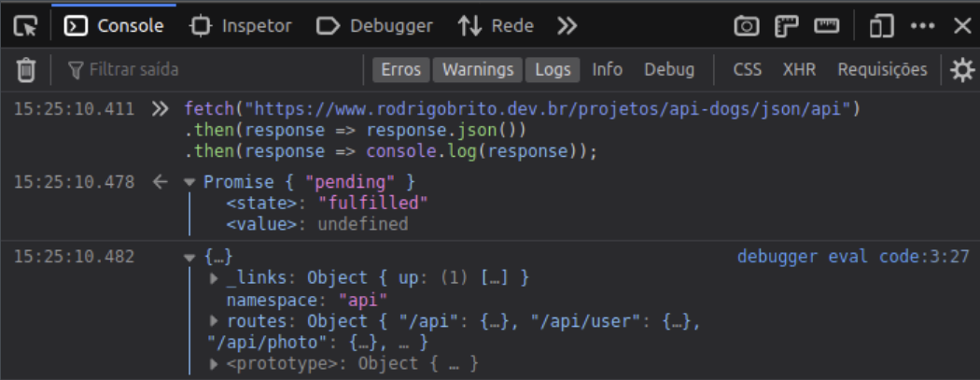The image size is (980, 380).
Task: Take a screenshot with camera icon
Action: [747, 27]
